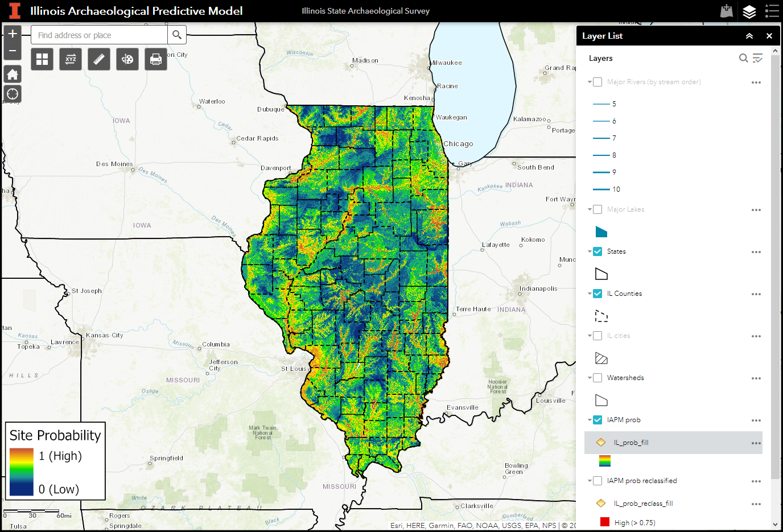Enable the IL cities layer checkbox
The width and height of the screenshot is (783, 532).
click(x=597, y=336)
